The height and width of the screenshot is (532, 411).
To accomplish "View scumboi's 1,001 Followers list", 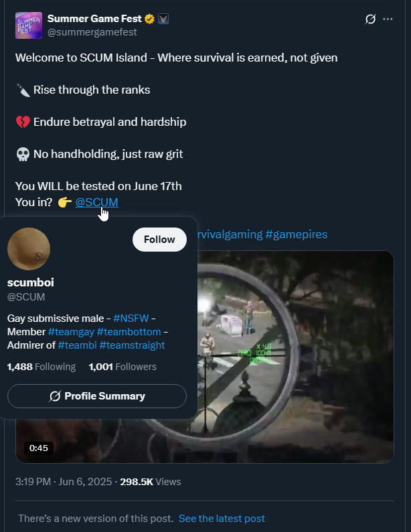I will [x=122, y=367].
